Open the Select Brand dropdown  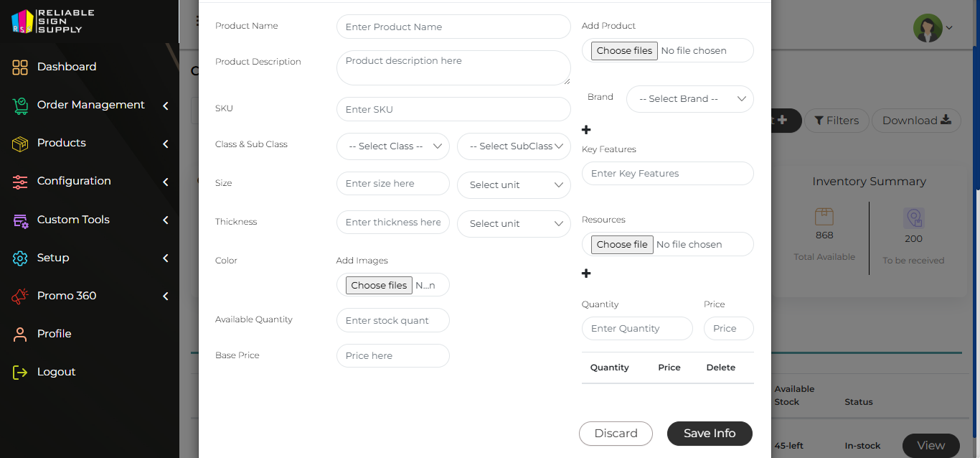pyautogui.click(x=689, y=99)
